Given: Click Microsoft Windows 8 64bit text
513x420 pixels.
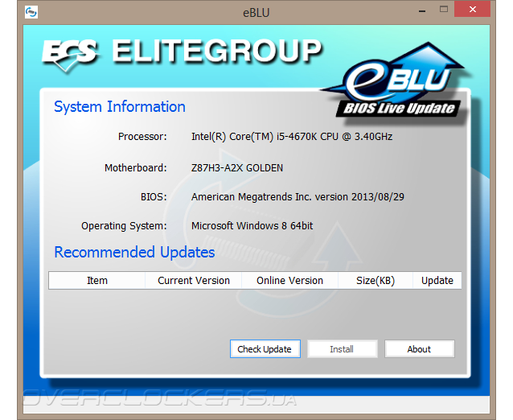Looking at the screenshot, I should tap(252, 226).
